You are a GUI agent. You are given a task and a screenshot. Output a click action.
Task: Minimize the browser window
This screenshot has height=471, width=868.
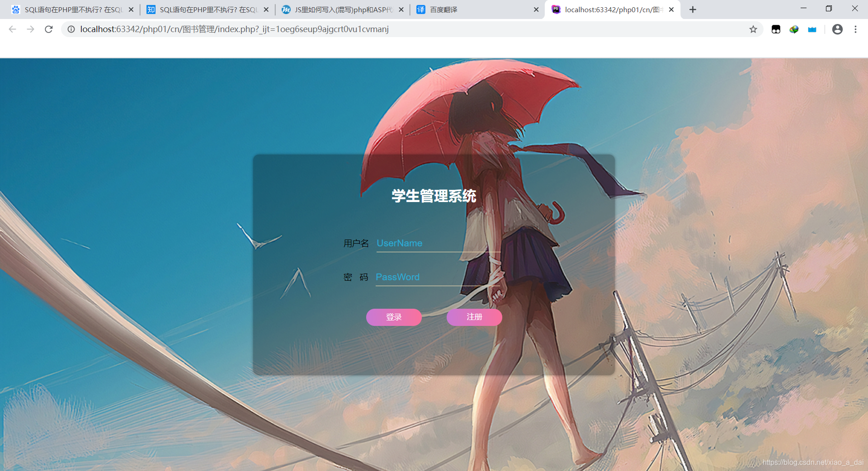(x=803, y=9)
